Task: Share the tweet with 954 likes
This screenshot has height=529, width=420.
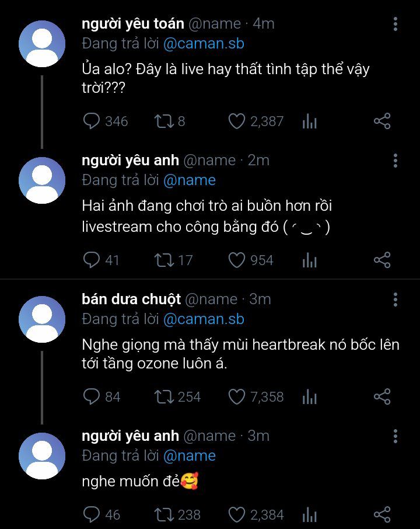Action: pyautogui.click(x=381, y=260)
